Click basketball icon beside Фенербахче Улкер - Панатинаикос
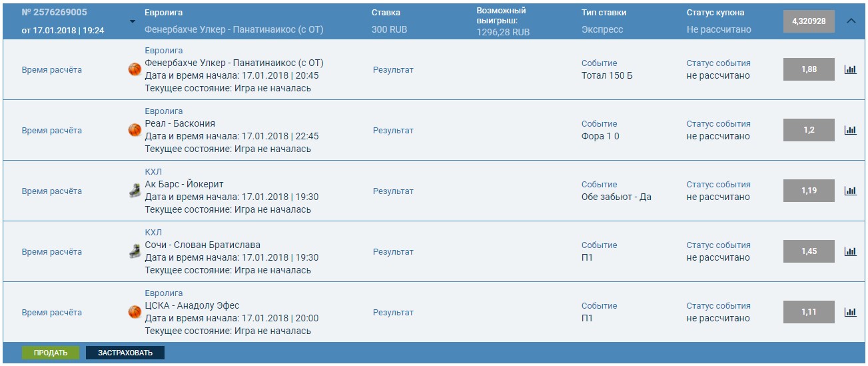Image resolution: width=868 pixels, height=366 pixels. coord(135,69)
